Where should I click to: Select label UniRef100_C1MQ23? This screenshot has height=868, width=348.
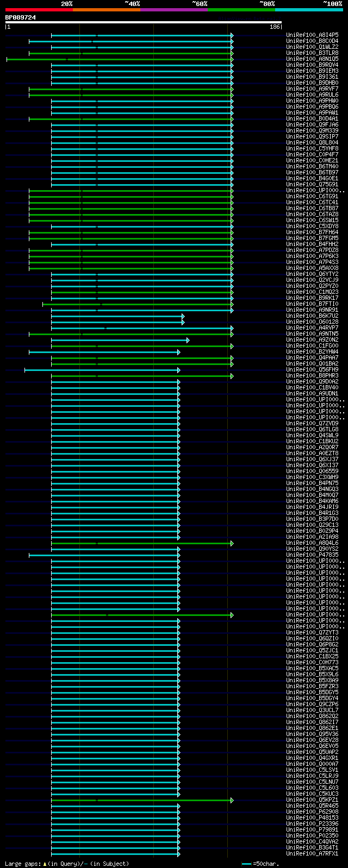(312, 292)
